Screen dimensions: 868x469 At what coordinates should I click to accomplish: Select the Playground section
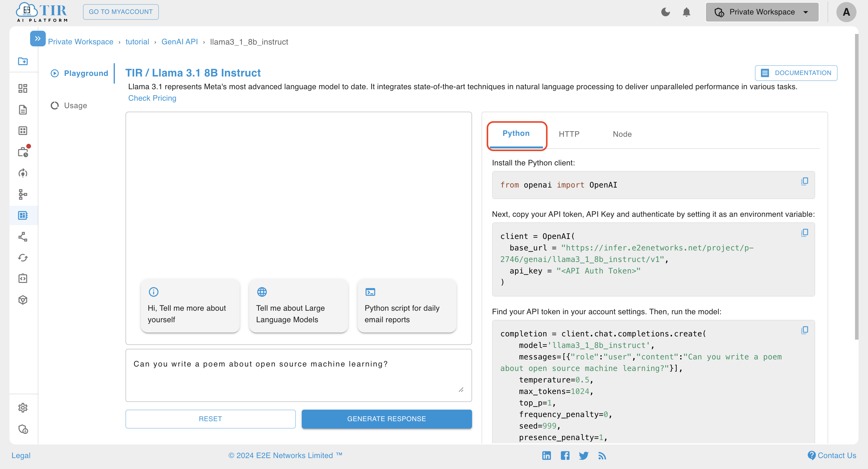click(x=79, y=73)
